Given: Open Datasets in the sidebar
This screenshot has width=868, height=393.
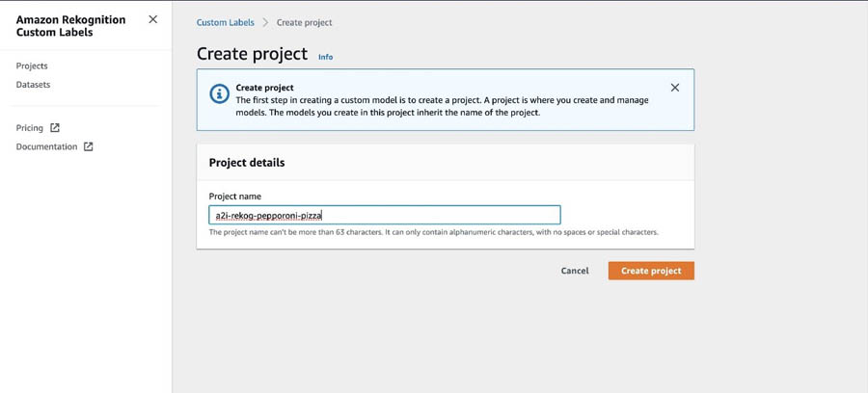Looking at the screenshot, I should (x=33, y=85).
